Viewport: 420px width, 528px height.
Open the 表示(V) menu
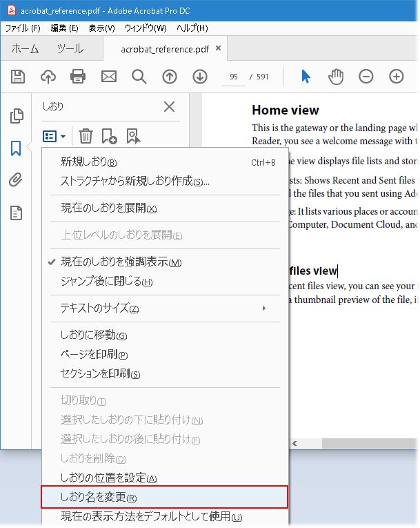(101, 28)
